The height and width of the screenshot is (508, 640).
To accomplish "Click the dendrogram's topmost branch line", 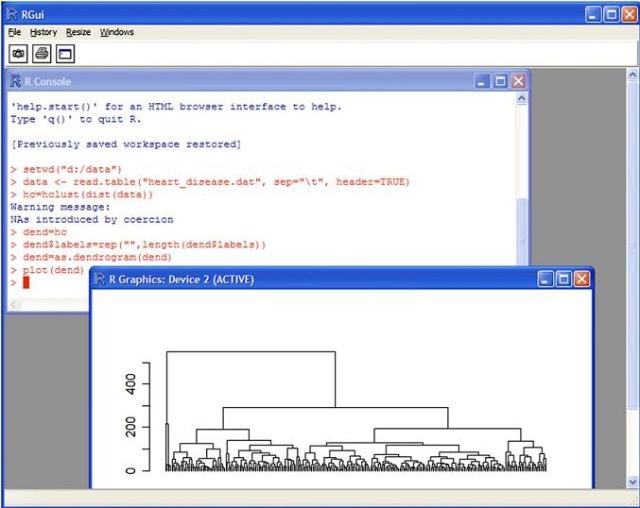I will 251,351.
